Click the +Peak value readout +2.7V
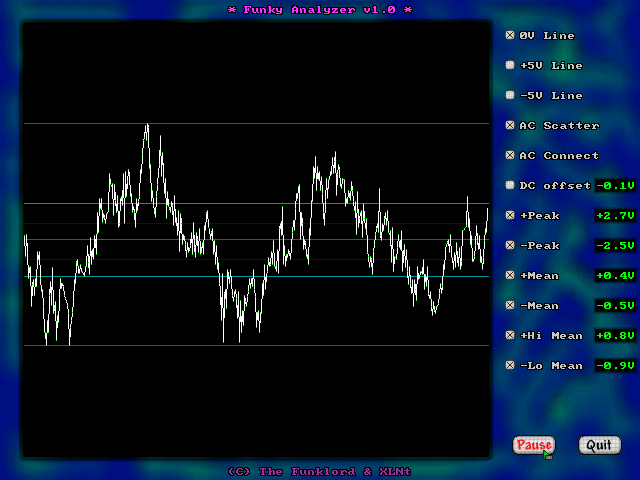The image size is (640, 480). click(615, 216)
